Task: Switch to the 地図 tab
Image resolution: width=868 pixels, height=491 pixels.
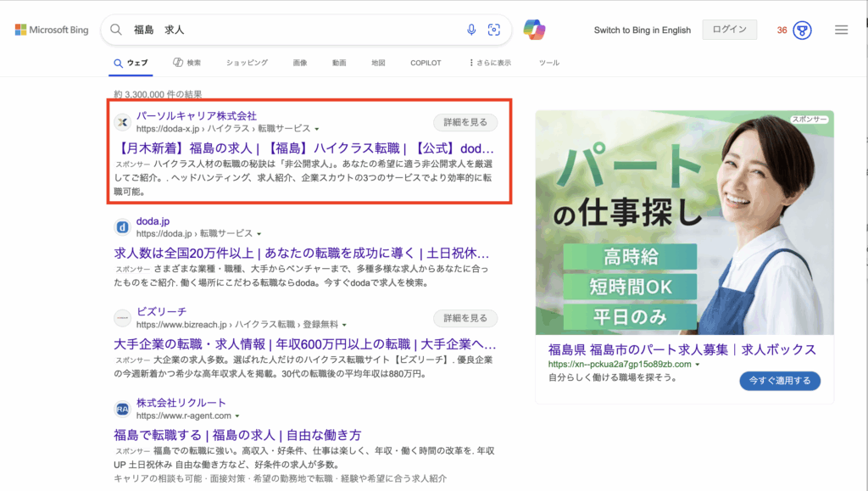Action: (x=378, y=63)
